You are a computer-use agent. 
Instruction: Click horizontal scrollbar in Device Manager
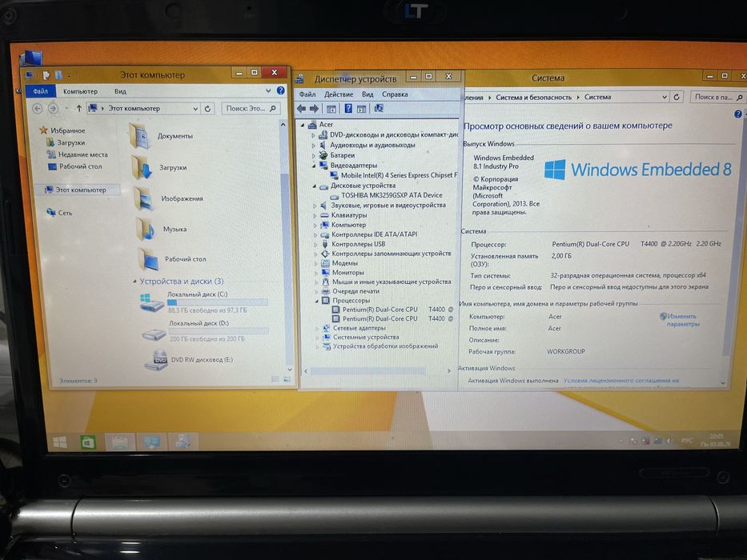[x=367, y=370]
